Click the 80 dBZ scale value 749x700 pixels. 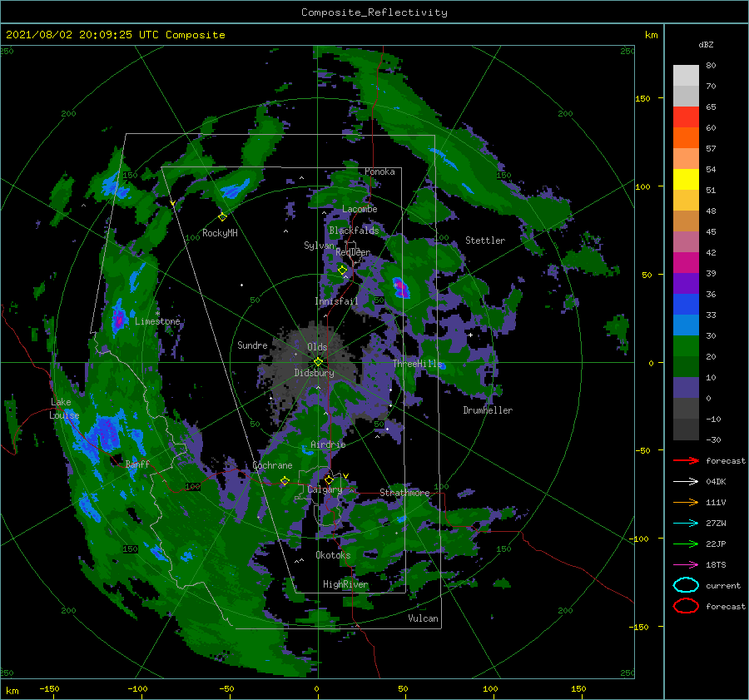[x=711, y=65]
